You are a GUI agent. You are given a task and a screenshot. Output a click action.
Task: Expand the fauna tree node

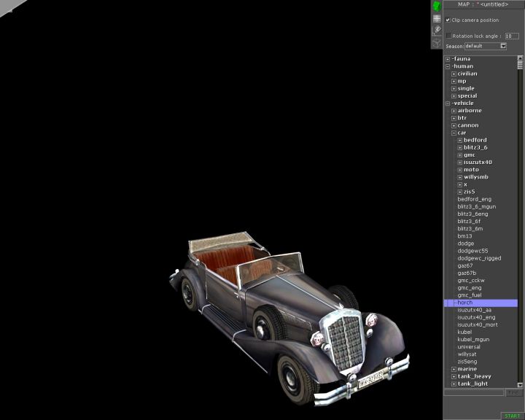[448, 59]
